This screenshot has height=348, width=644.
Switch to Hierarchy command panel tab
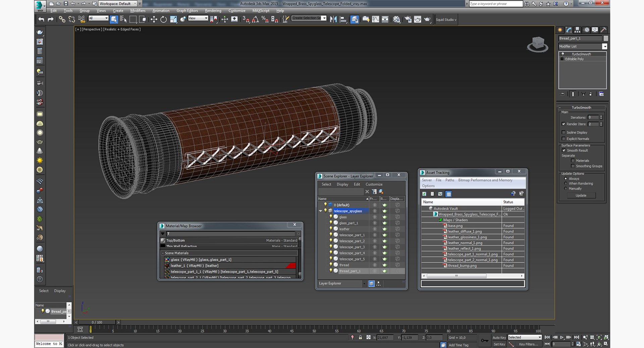click(x=577, y=30)
